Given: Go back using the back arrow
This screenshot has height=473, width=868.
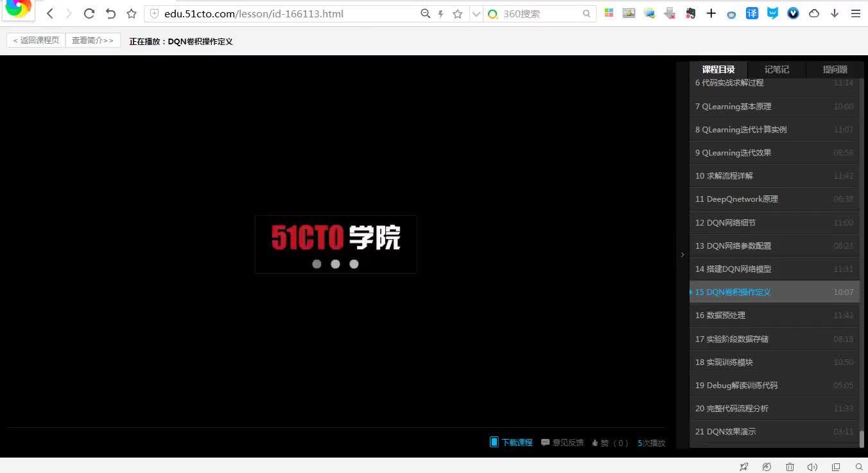Looking at the screenshot, I should click(x=50, y=13).
